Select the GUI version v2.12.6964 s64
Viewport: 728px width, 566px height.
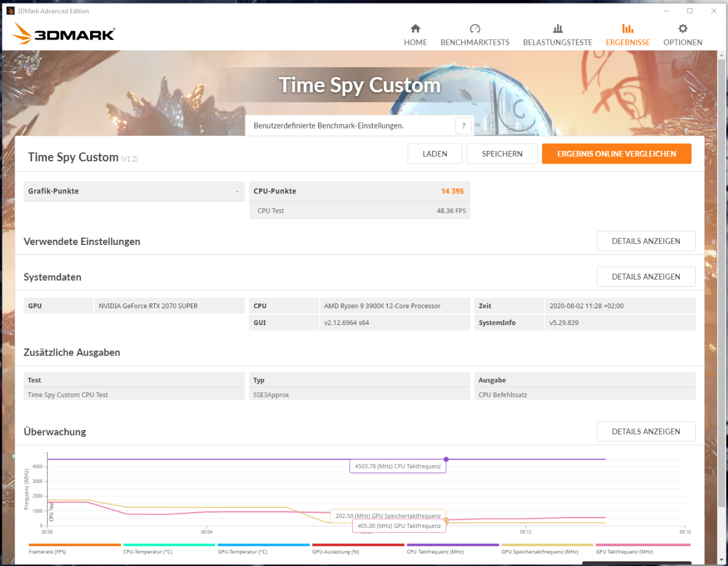pyautogui.click(x=347, y=323)
